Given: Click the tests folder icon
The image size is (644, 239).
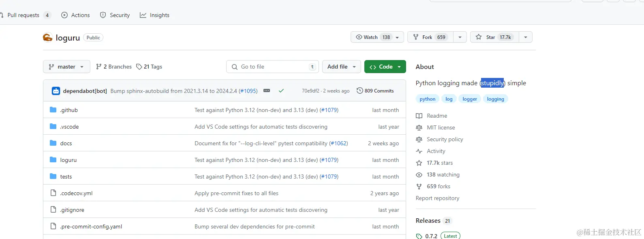Looking at the screenshot, I should [x=53, y=177].
